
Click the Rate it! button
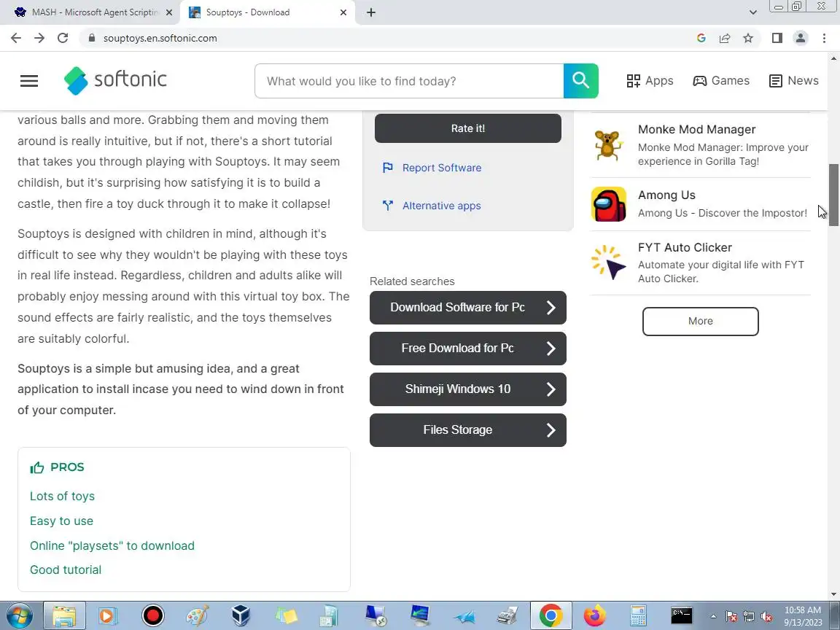tap(467, 128)
